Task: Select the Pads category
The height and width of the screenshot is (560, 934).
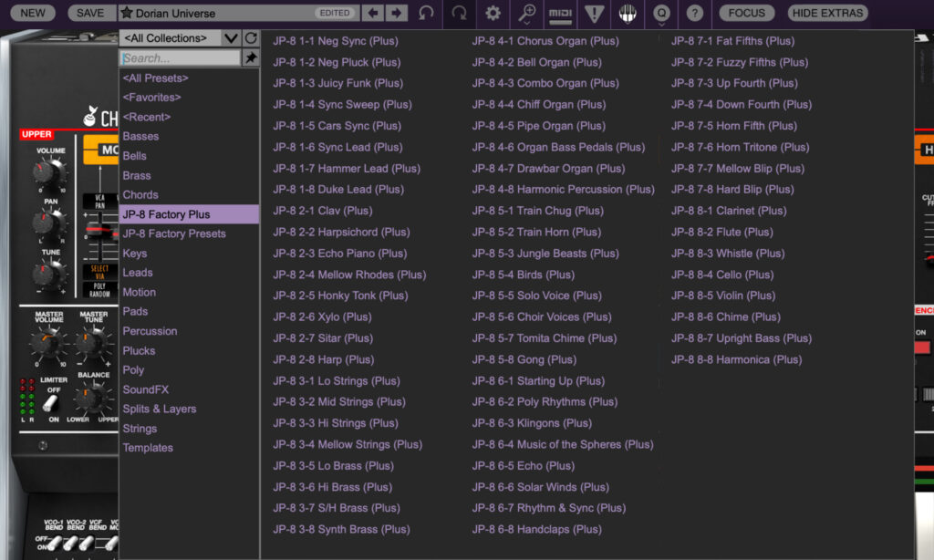Action: [x=134, y=311]
